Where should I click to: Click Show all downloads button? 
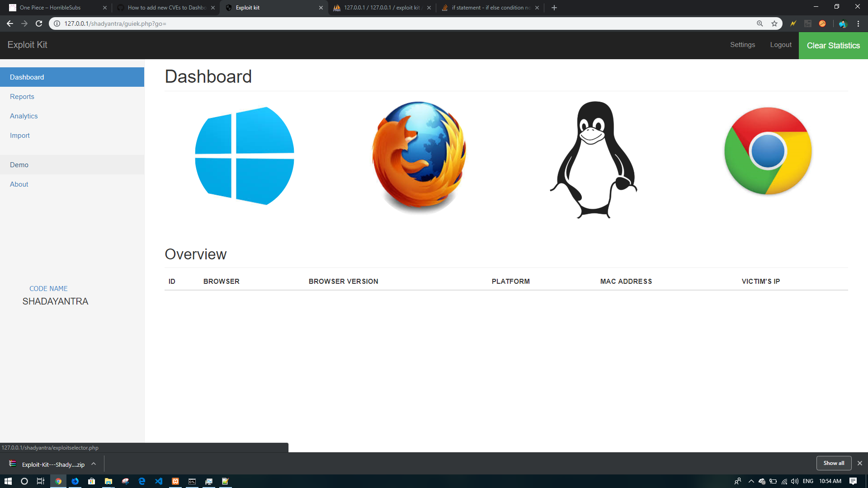[834, 463]
